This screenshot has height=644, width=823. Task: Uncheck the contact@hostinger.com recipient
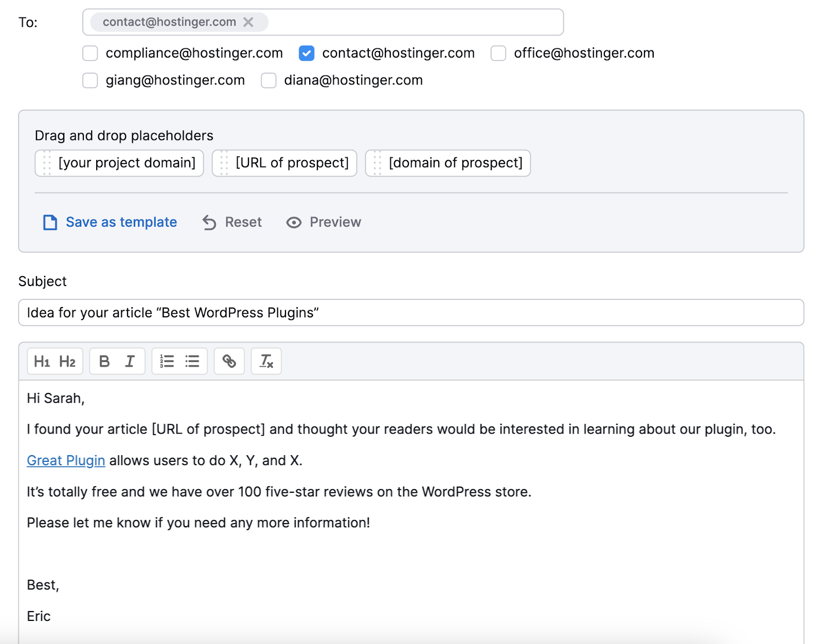[x=307, y=53]
